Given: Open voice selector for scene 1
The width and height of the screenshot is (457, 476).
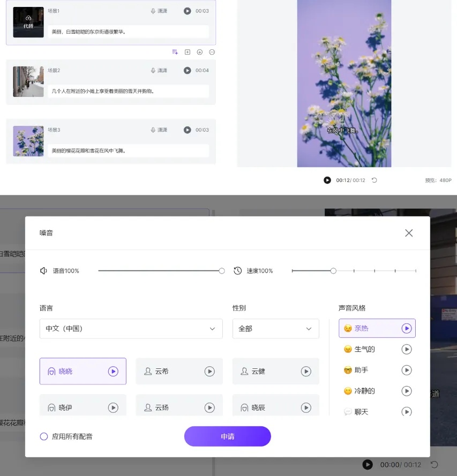Looking at the screenshot, I should [159, 11].
